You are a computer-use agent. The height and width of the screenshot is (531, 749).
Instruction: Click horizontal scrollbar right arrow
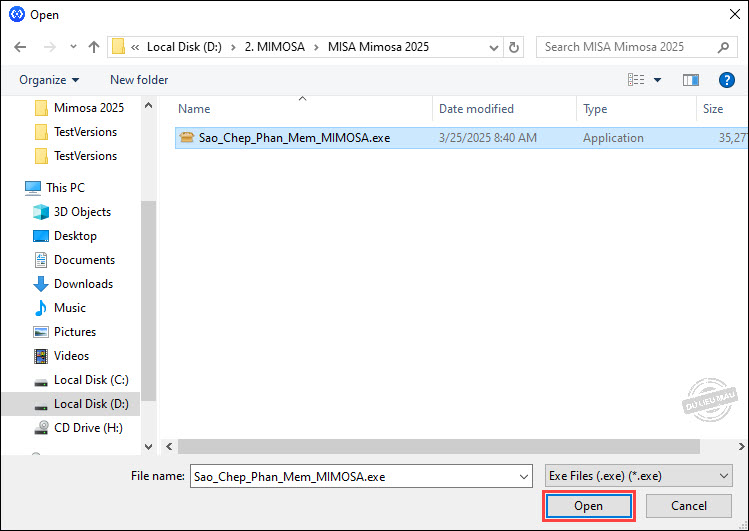click(x=741, y=447)
